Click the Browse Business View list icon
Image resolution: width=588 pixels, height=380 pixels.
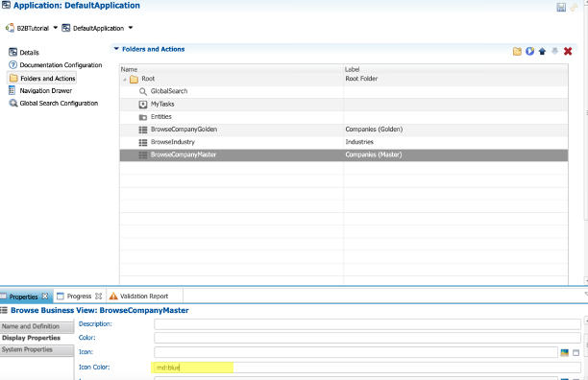(4, 310)
